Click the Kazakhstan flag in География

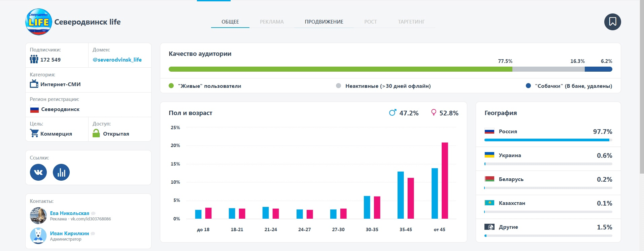pos(489,203)
